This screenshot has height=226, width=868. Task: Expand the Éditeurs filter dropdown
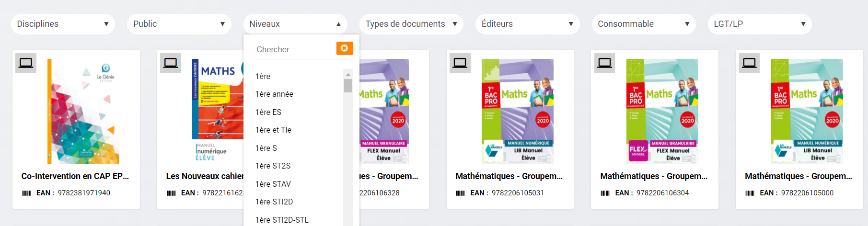tap(527, 24)
